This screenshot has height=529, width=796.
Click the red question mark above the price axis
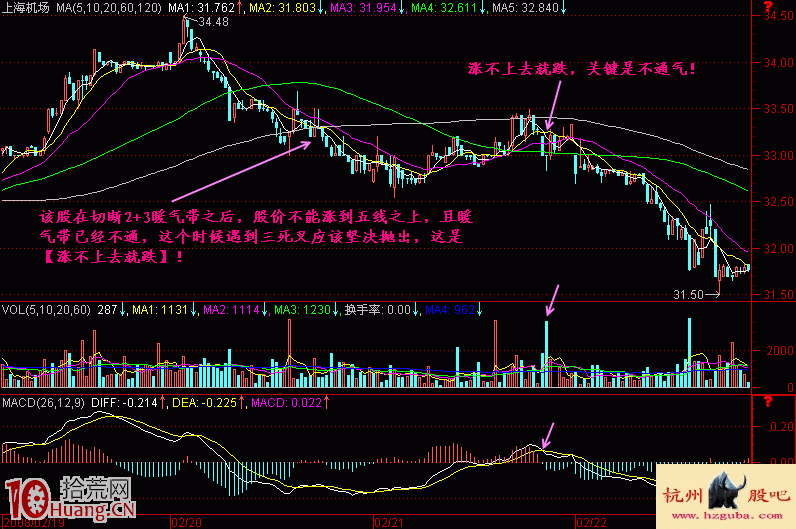pos(769,7)
